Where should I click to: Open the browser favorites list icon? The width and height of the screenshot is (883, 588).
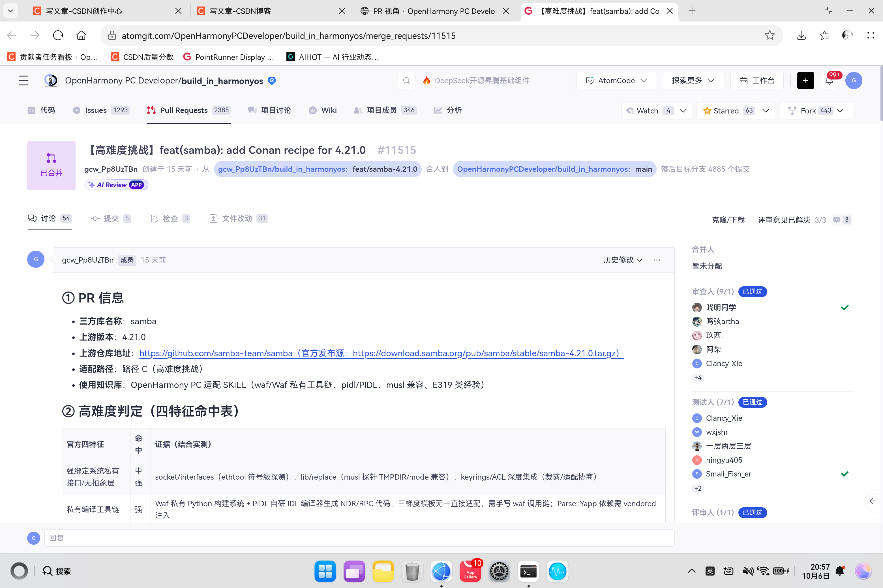pyautogui.click(x=824, y=35)
